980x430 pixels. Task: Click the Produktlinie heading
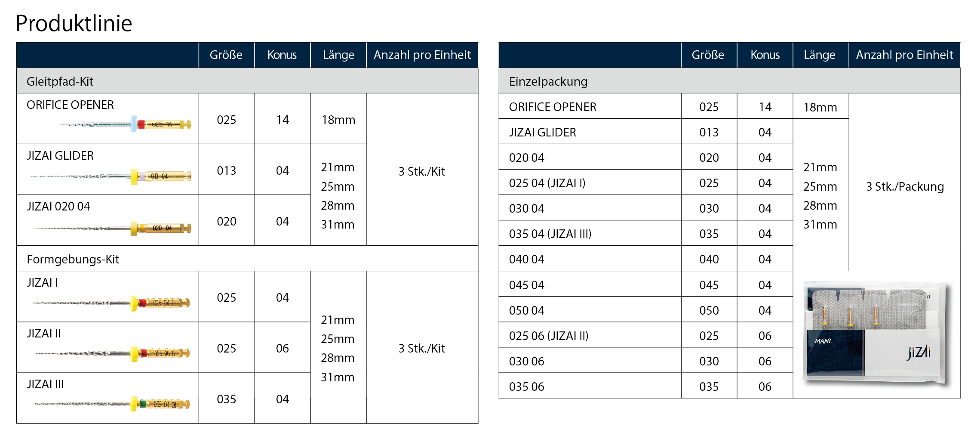74,23
